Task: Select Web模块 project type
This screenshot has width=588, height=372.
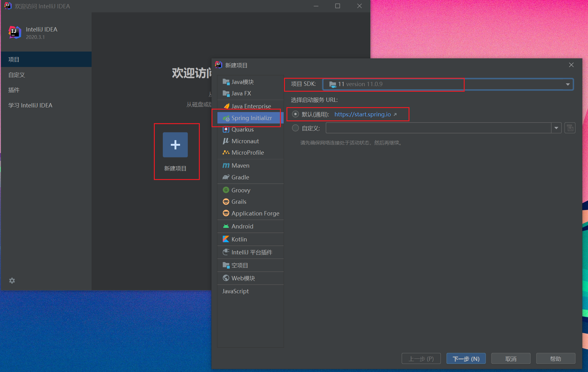Action: (x=250, y=278)
